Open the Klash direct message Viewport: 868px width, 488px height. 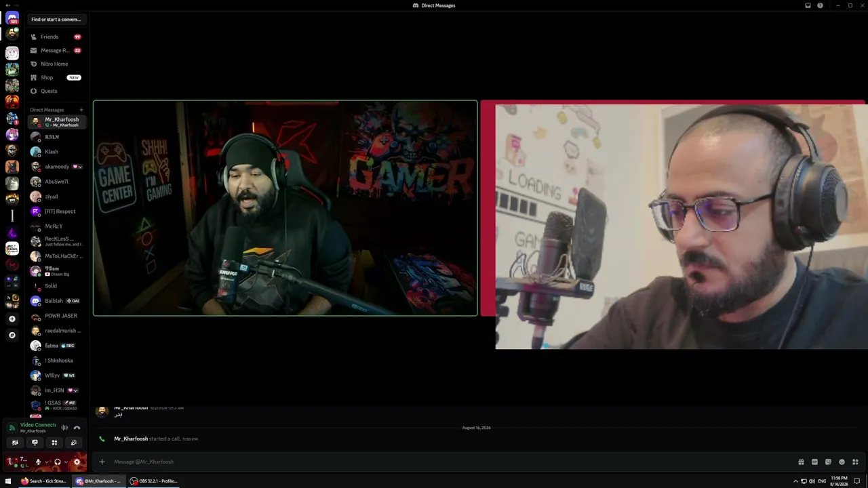coord(57,152)
